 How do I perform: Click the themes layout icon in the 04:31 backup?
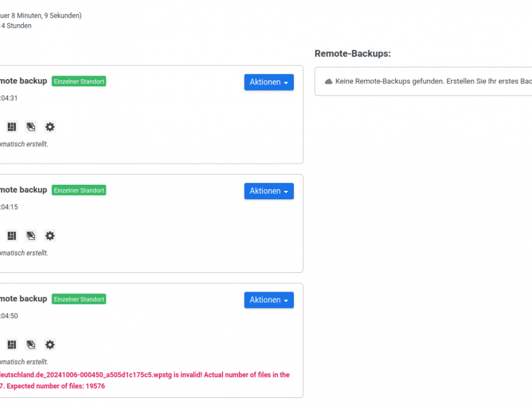click(11, 127)
